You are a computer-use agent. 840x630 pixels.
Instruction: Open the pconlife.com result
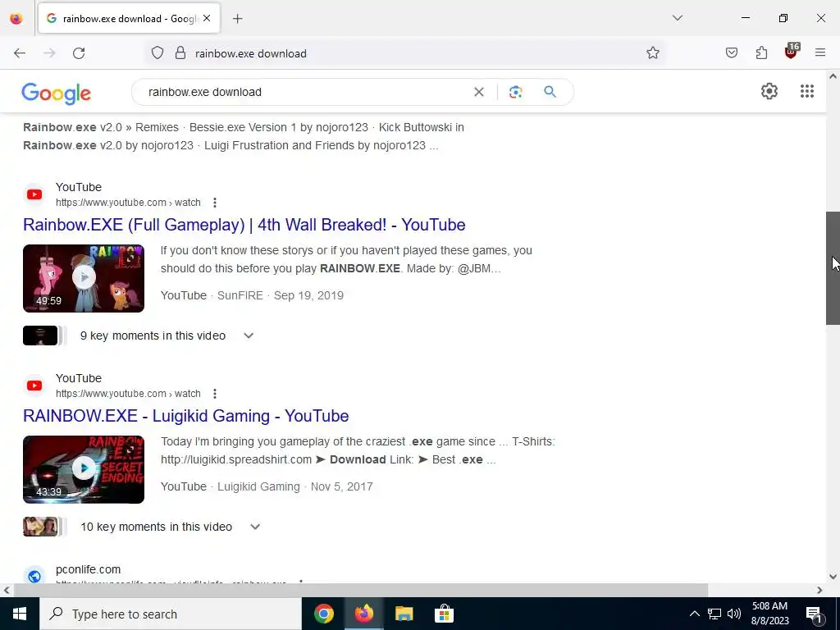tap(88, 569)
